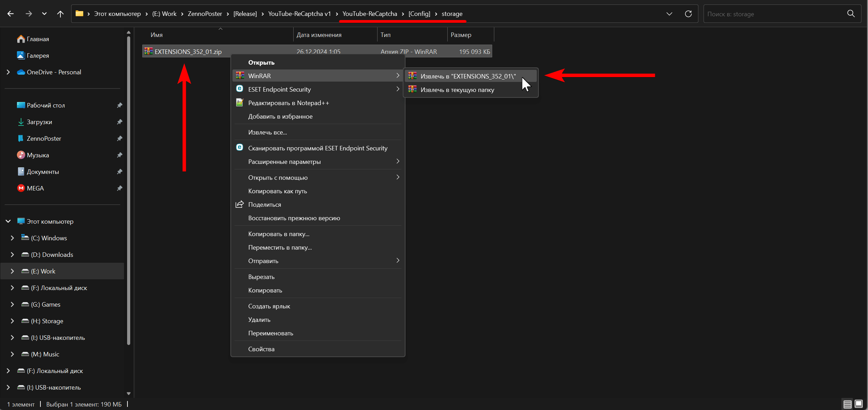The width and height of the screenshot is (868, 410).
Task: Click Поделиться share entry
Action: (x=318, y=205)
